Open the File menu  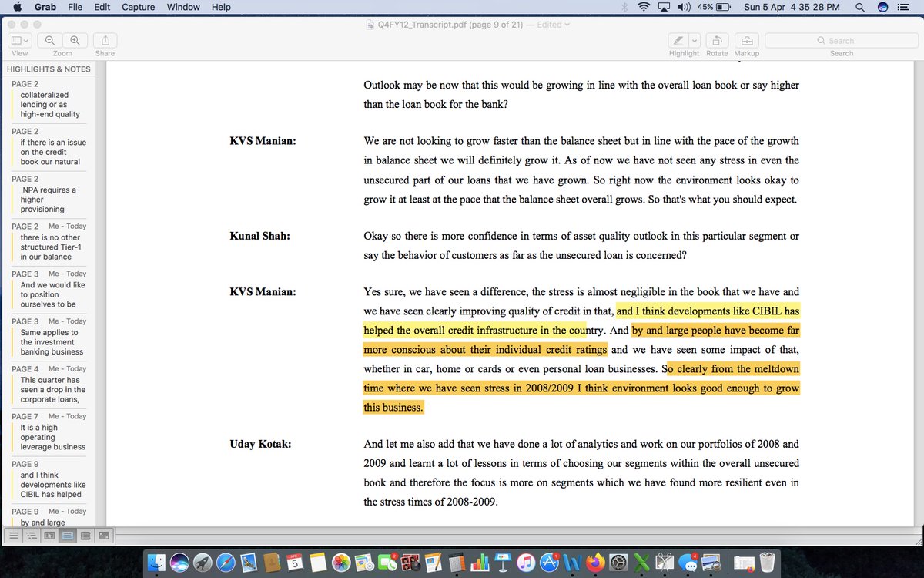click(x=75, y=7)
